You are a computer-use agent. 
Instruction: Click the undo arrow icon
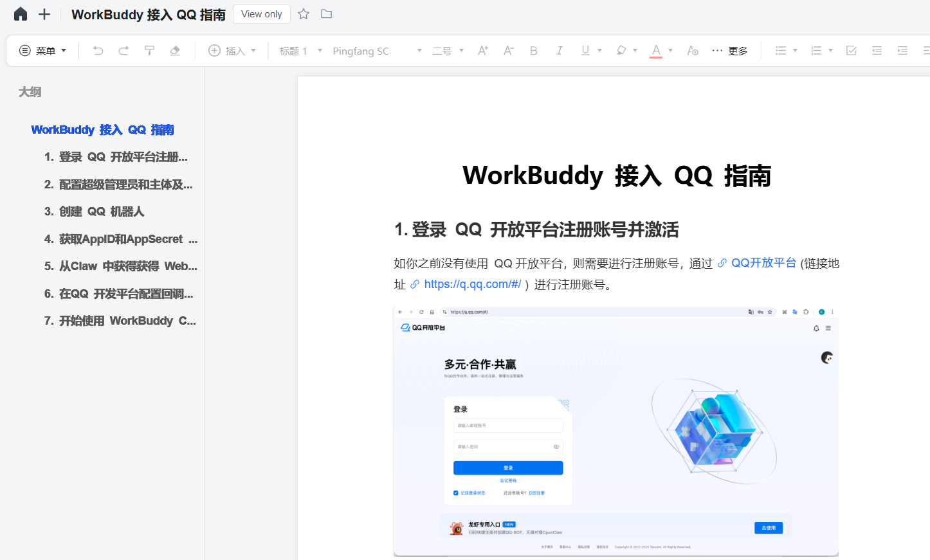tap(98, 51)
